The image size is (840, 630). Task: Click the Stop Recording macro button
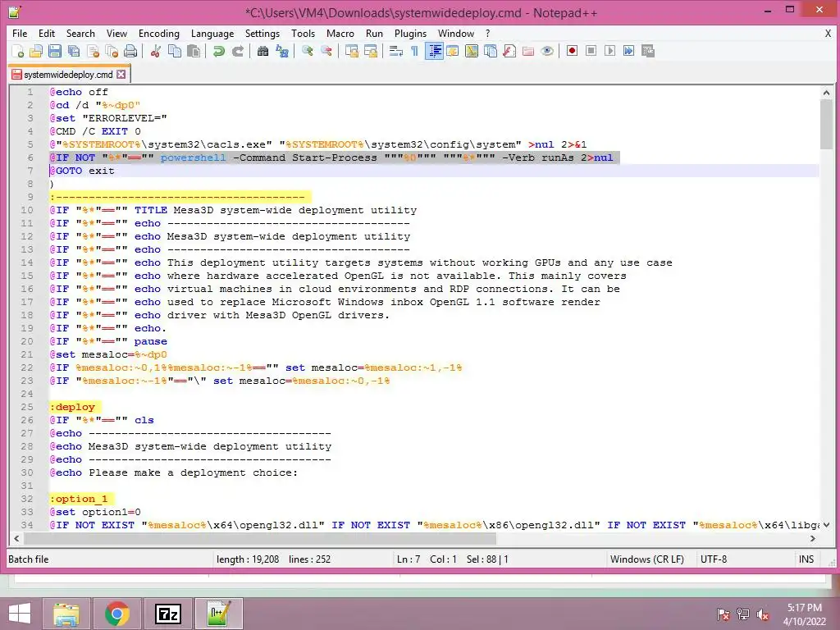click(x=591, y=51)
